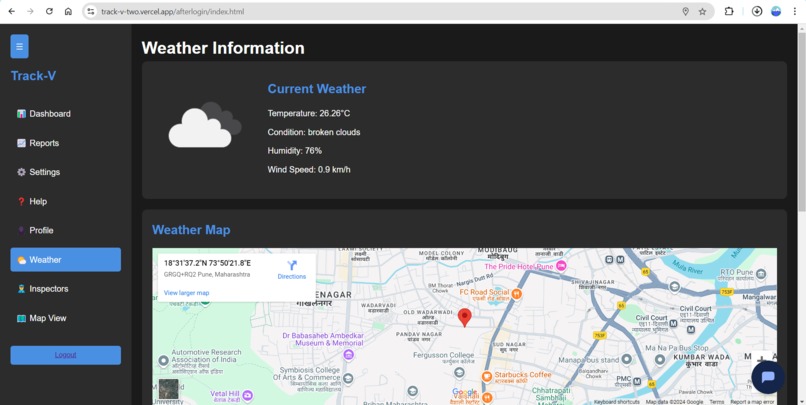
Task: Click Report a map error link
Action: [753, 402]
